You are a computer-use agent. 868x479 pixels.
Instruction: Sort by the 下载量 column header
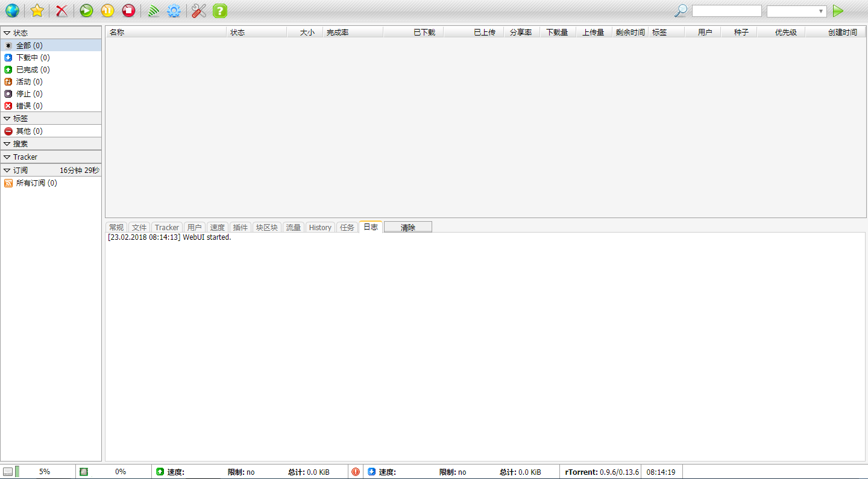(x=558, y=33)
